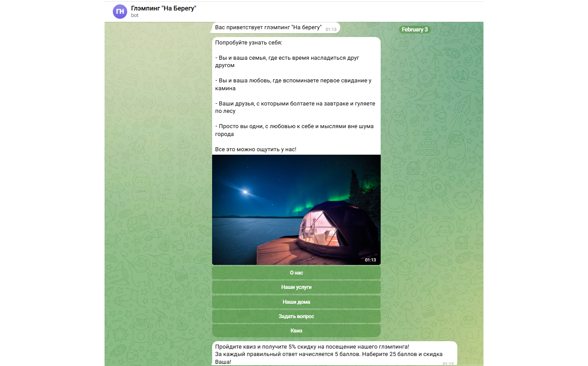
Task: Click the ГН bot avatar icon
Action: tap(120, 11)
